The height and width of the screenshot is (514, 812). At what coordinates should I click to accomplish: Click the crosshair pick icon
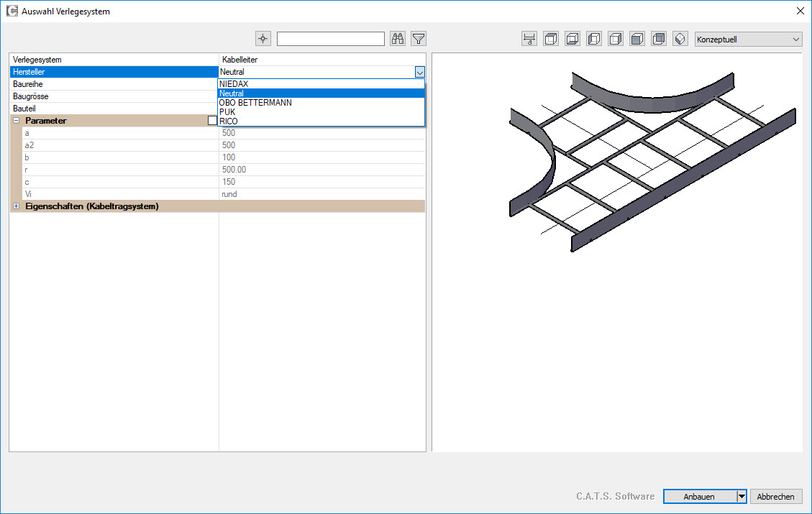pyautogui.click(x=263, y=39)
